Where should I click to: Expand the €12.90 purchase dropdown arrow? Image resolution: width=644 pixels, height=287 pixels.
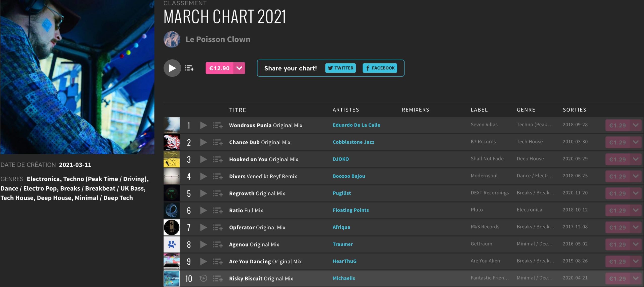coord(239,68)
